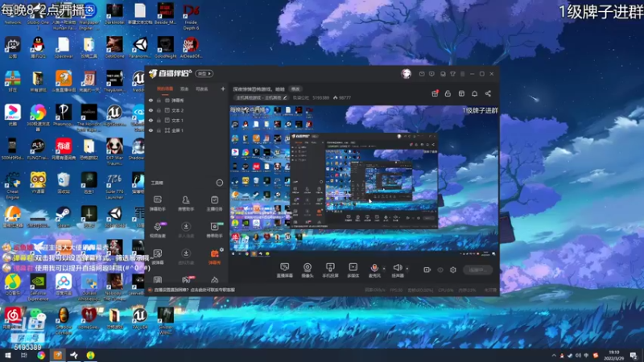Mute the 扬声器 speaker
This screenshot has height=362, width=644.
[x=397, y=270]
